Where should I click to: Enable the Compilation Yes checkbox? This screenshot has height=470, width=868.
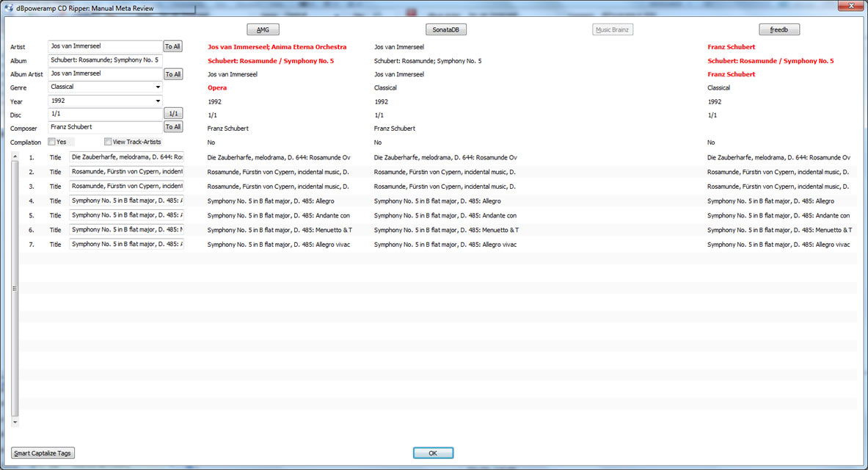coord(52,142)
